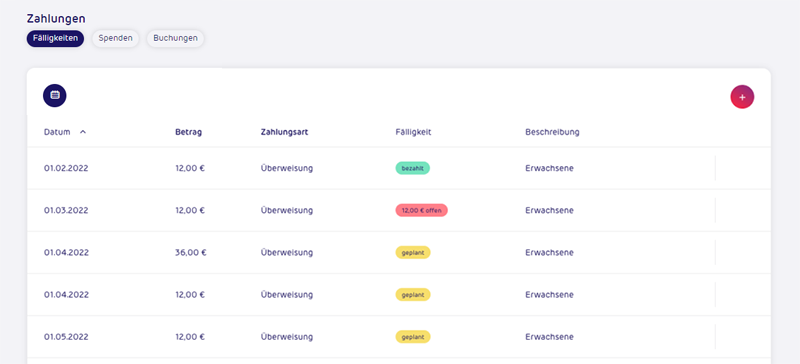The height and width of the screenshot is (364, 800).
Task: Click the Beschreibung column header
Action: click(552, 132)
